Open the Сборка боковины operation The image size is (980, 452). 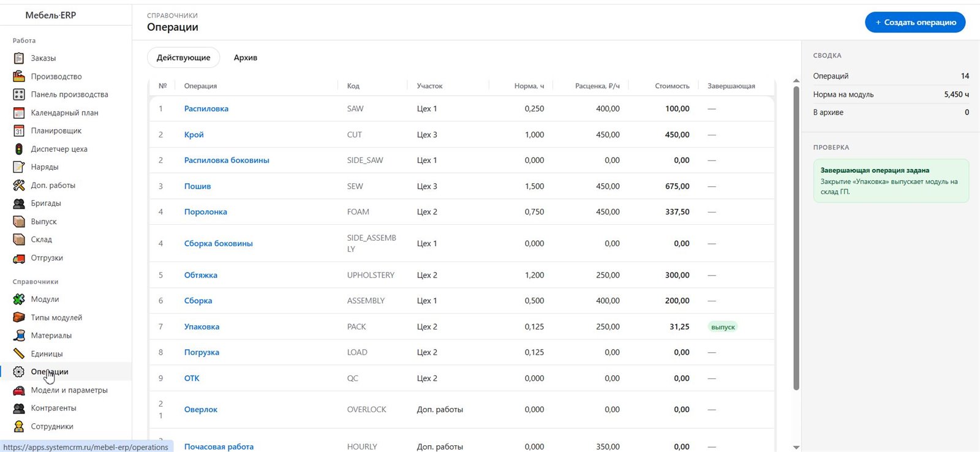(219, 243)
